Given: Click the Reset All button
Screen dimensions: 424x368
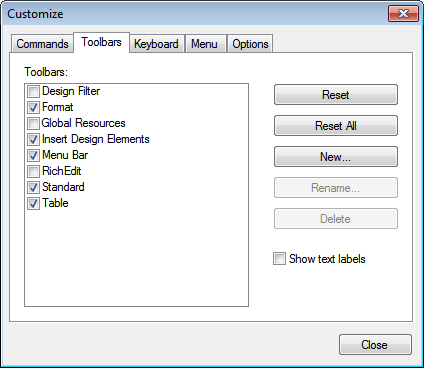Looking at the screenshot, I should click(336, 126).
